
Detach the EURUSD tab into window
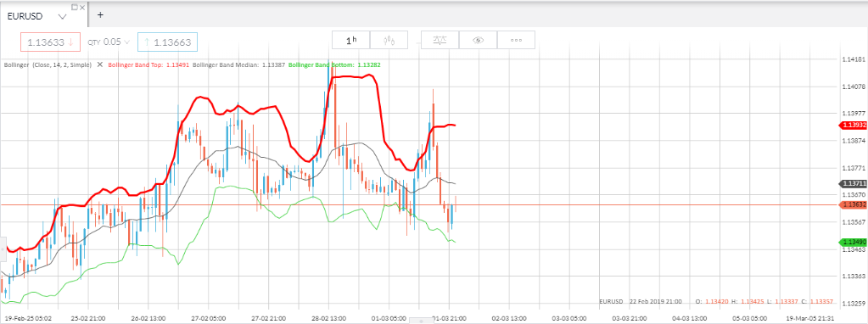[75, 7]
